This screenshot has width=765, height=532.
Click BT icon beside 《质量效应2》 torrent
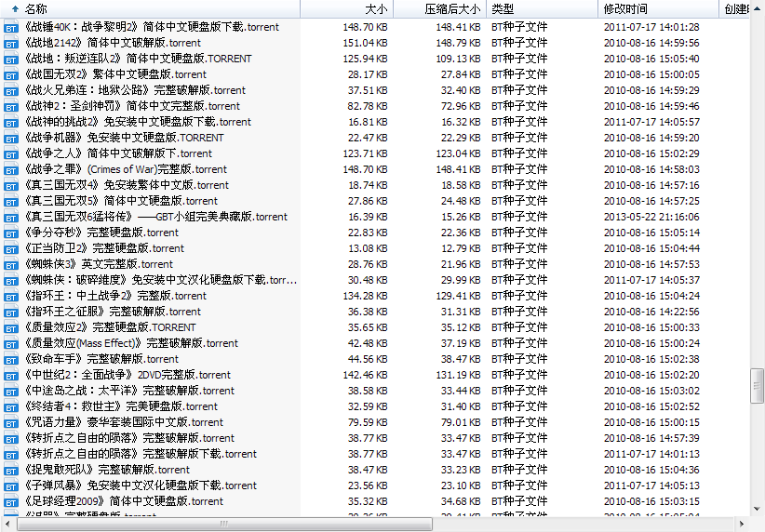click(11, 327)
